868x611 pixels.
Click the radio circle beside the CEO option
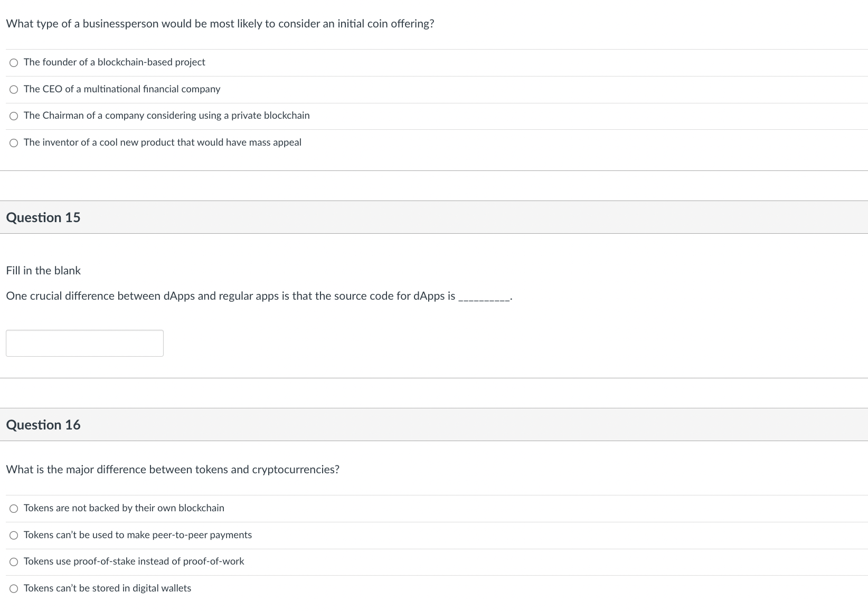point(13,89)
